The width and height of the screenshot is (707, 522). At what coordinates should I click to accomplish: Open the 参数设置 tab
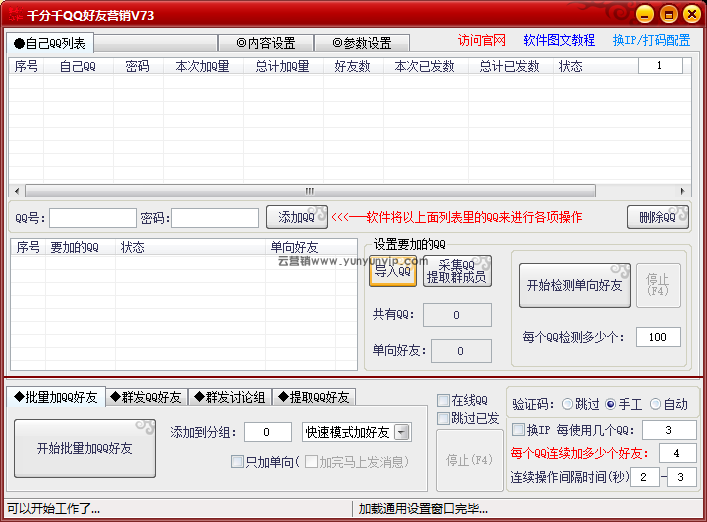coord(362,43)
